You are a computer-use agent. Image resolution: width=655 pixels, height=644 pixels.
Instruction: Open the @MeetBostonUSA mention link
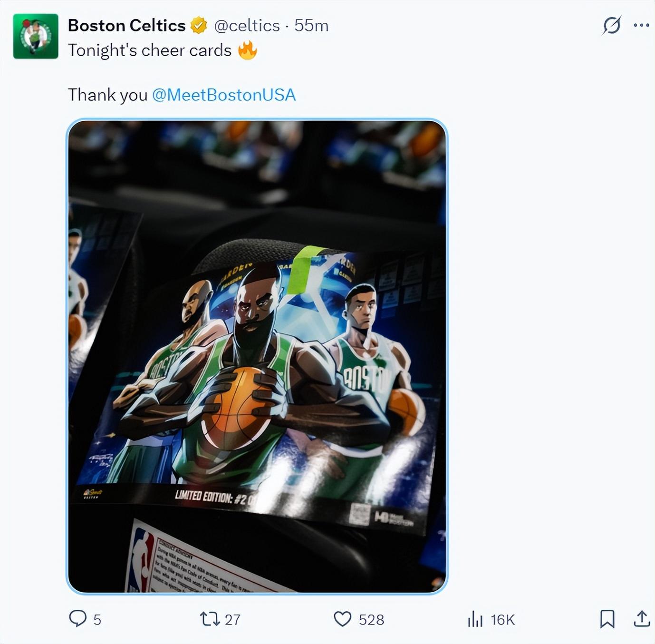click(x=224, y=95)
